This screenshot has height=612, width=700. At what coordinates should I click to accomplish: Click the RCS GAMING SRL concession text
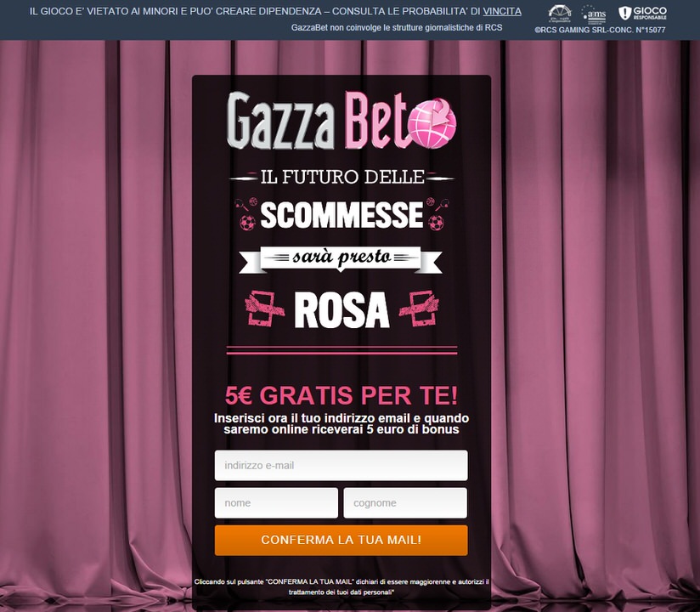point(600,30)
